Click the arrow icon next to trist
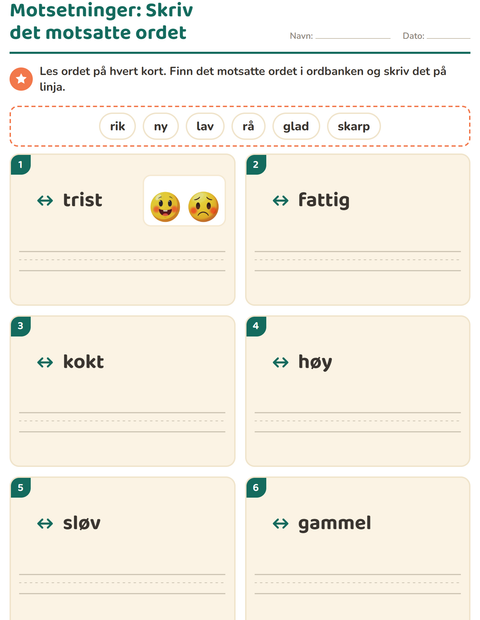This screenshot has width=480, height=620. (x=45, y=200)
